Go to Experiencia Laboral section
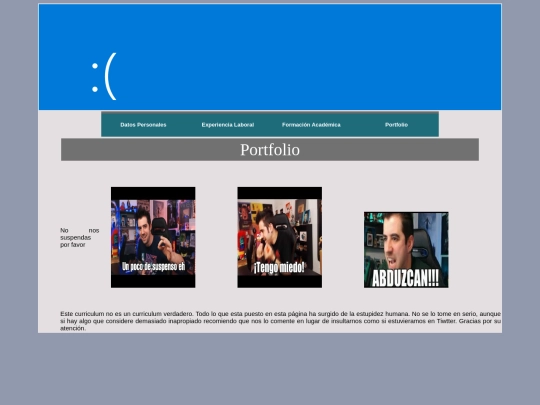The width and height of the screenshot is (540, 405). pyautogui.click(x=228, y=125)
